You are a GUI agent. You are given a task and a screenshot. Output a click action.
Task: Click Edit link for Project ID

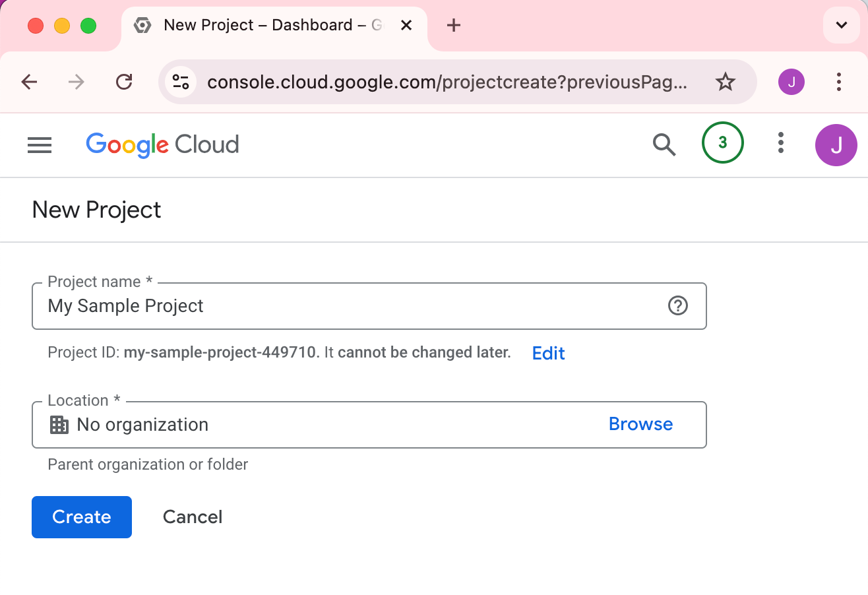(x=549, y=353)
